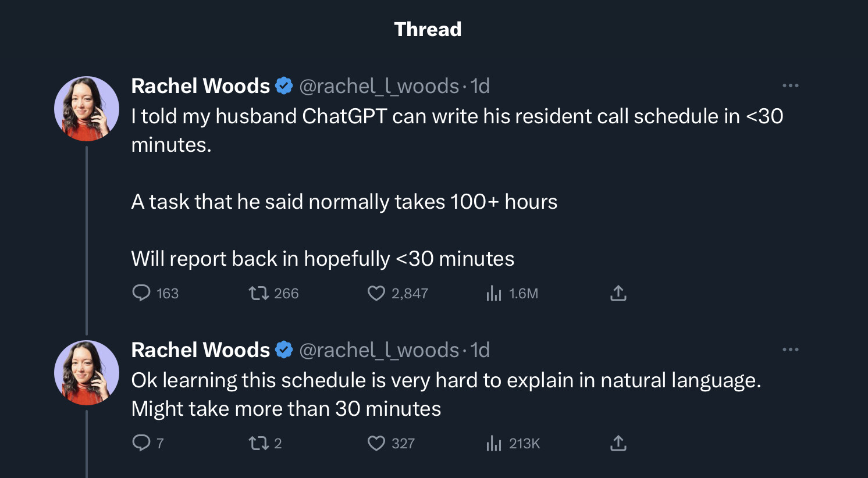Open Rachel Woods name link on first tweet
The width and height of the screenshot is (868, 478).
coord(200,86)
